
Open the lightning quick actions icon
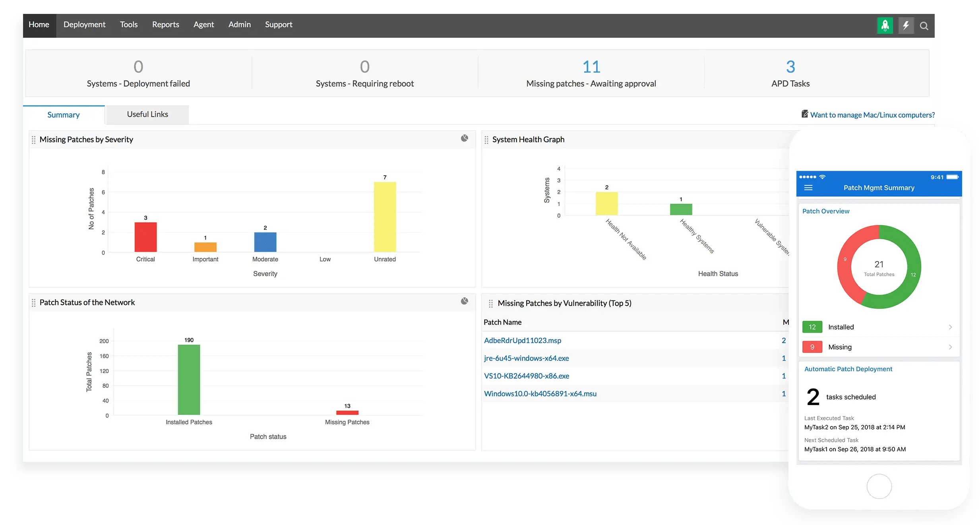[x=906, y=25]
